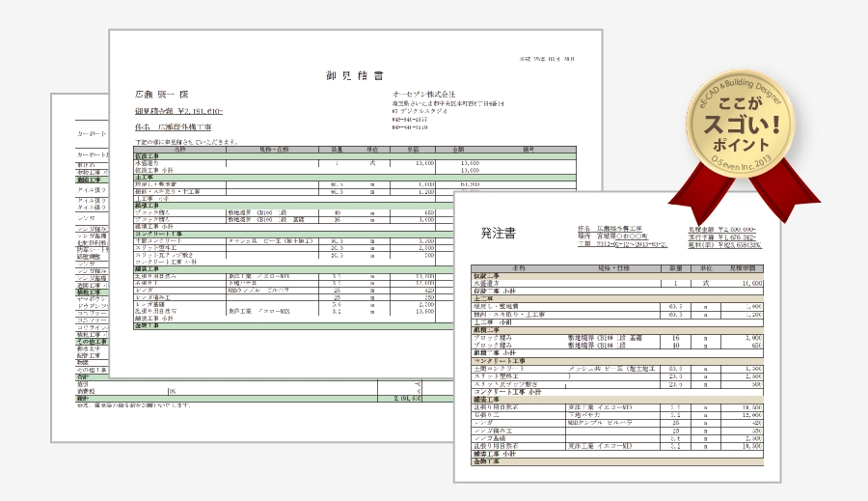Select the estimate total amount ¥2,191,610 line
868x501 pixels.
point(179,111)
